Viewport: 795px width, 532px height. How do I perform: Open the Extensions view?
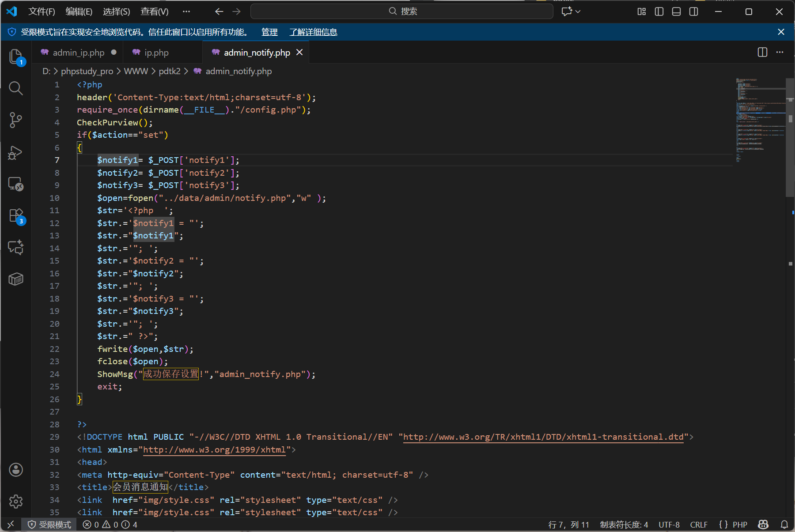16,216
